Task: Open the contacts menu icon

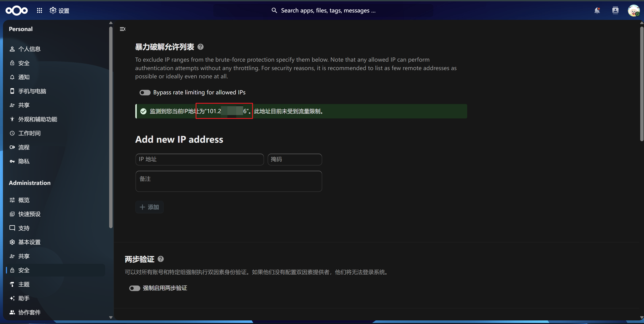Action: pos(615,11)
